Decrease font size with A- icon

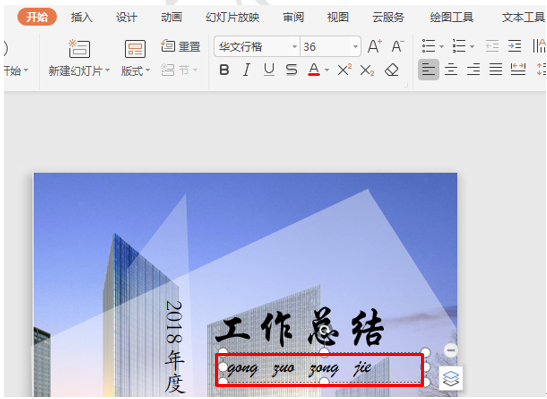click(398, 46)
